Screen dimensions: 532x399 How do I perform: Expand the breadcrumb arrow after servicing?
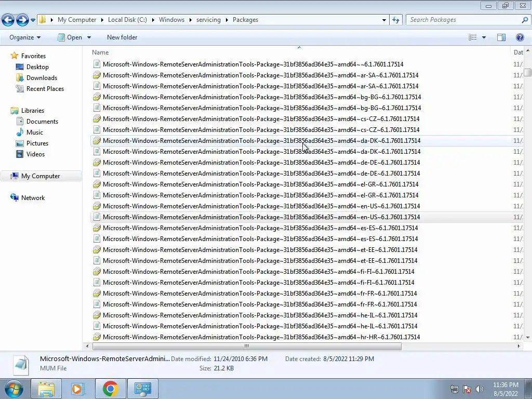pyautogui.click(x=227, y=20)
